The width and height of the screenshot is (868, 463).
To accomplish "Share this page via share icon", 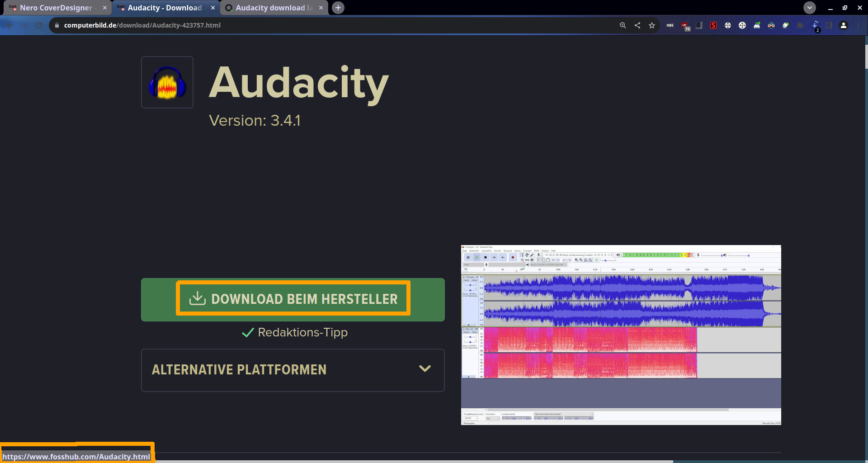I will click(637, 25).
